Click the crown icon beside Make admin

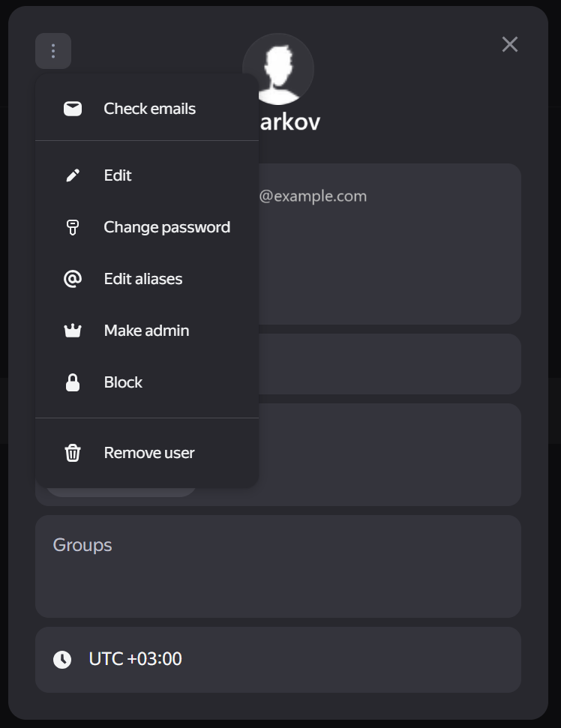click(73, 331)
